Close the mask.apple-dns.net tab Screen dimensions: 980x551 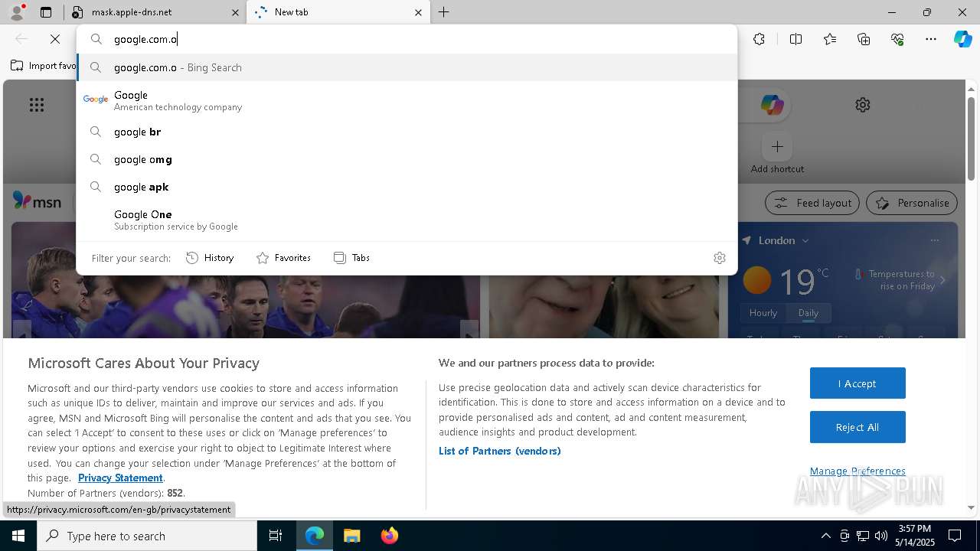235,12
